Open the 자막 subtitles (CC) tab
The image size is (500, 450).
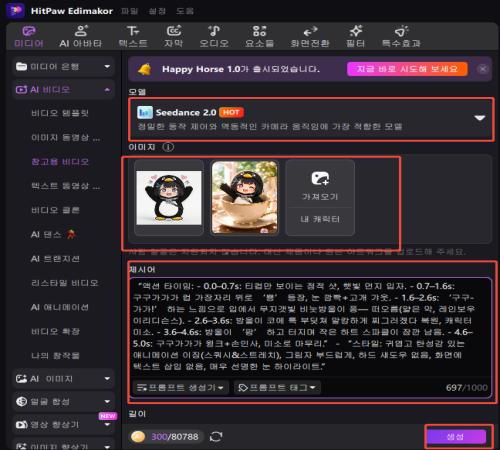coord(174,36)
